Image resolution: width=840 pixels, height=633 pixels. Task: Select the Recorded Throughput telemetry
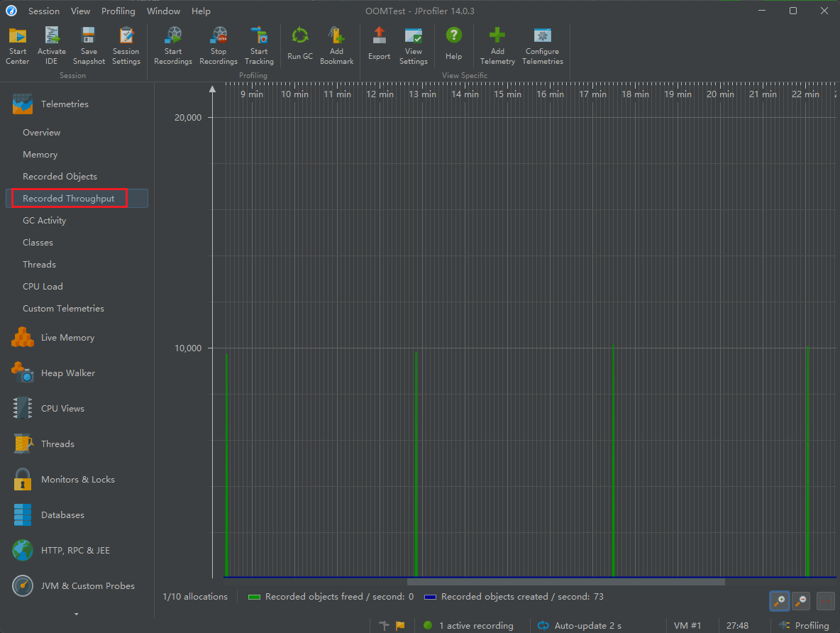click(77, 198)
